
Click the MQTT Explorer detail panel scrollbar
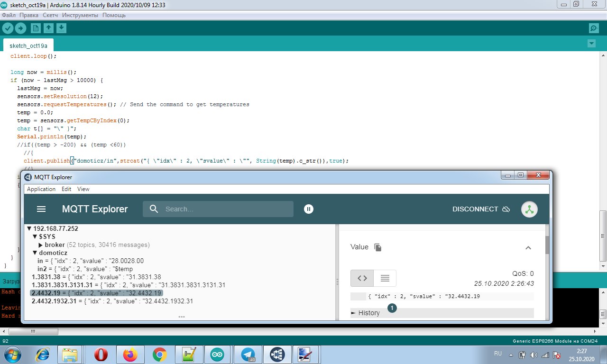click(547, 244)
